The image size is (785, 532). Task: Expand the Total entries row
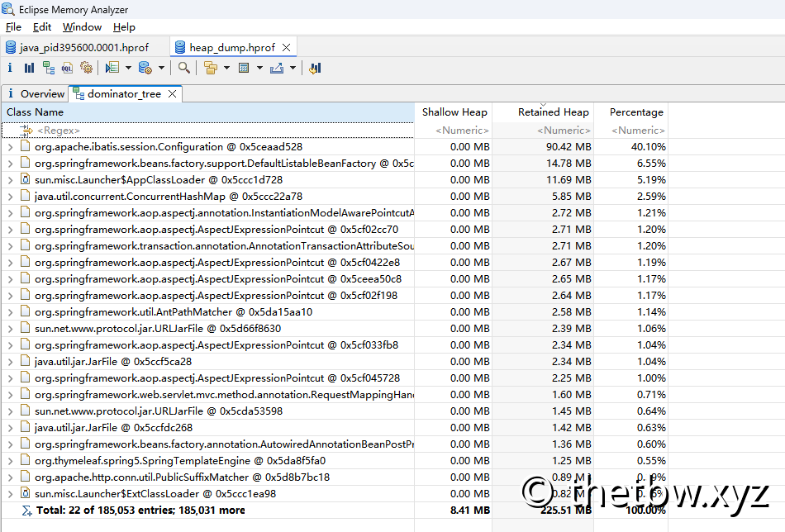(26, 511)
